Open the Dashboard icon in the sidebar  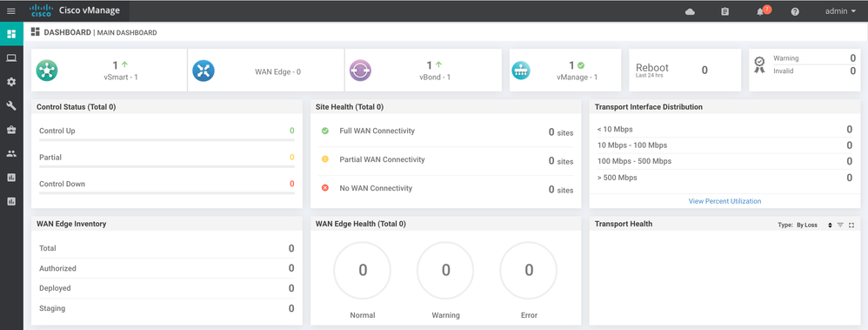click(x=11, y=34)
